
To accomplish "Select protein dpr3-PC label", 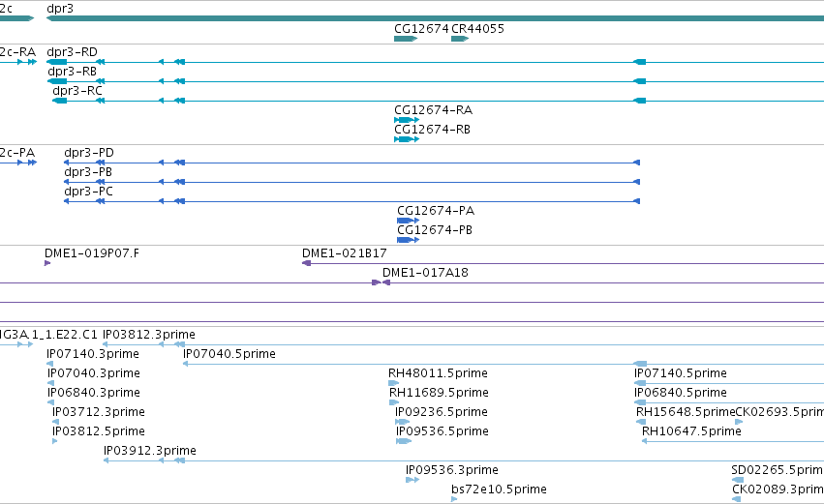I will 88,192.
